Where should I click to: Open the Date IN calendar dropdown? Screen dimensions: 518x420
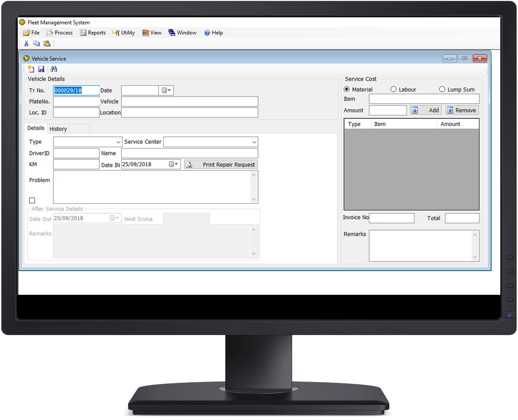click(x=174, y=164)
